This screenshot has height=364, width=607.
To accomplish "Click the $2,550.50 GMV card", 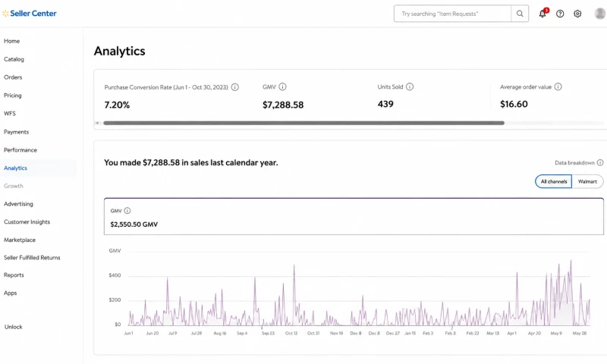I will point(354,217).
